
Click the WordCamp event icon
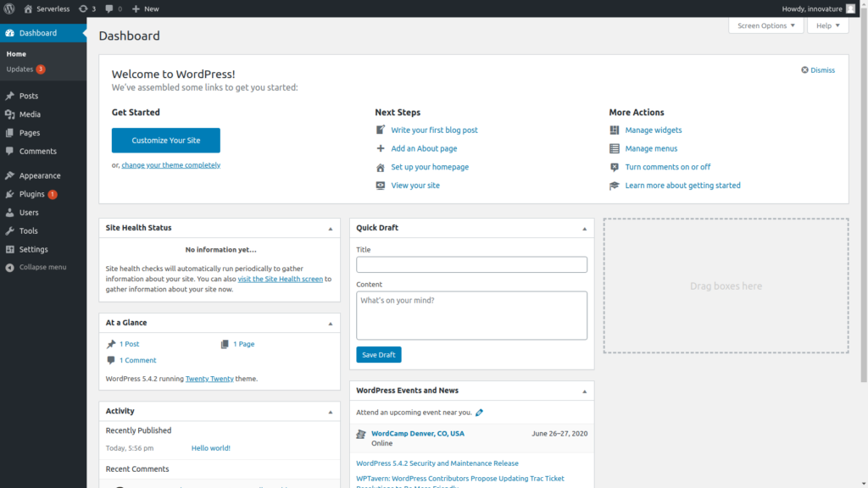point(361,435)
